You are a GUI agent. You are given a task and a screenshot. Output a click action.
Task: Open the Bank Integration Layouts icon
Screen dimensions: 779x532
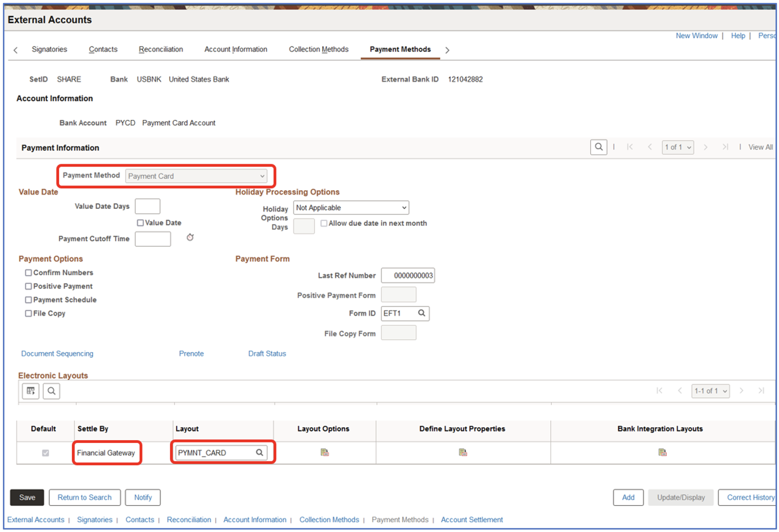pos(663,452)
